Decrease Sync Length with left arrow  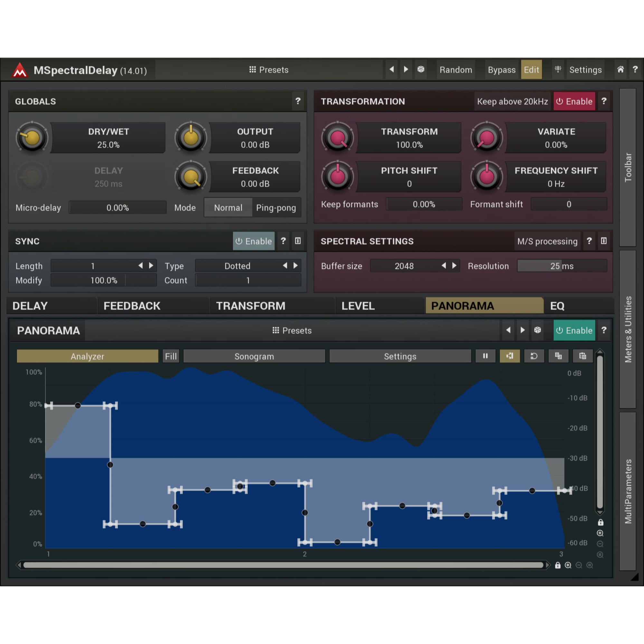pos(140,266)
